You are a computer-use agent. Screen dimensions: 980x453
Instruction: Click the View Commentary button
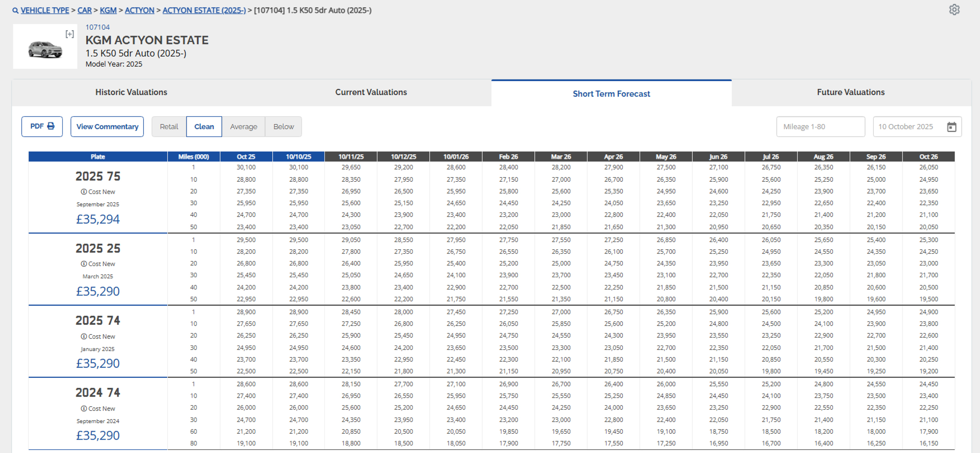tap(107, 127)
